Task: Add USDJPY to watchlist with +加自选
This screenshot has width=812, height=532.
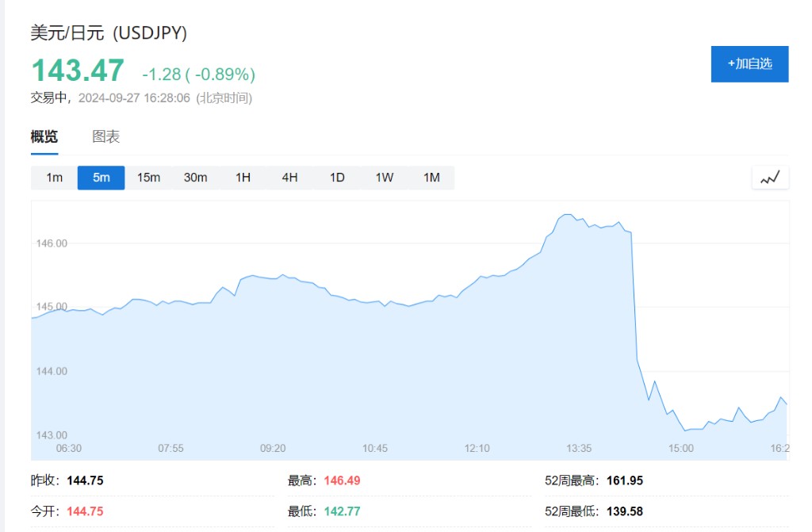Action: (749, 63)
